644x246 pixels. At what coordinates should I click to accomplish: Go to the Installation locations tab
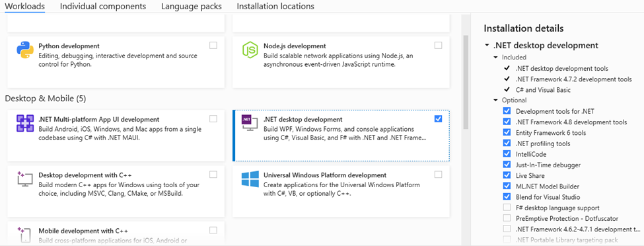point(275,6)
